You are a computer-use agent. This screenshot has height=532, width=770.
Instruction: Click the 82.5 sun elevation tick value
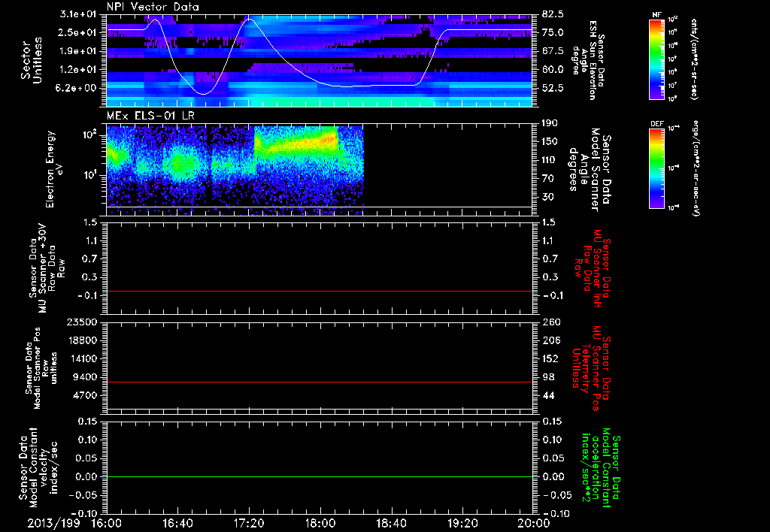553,14
